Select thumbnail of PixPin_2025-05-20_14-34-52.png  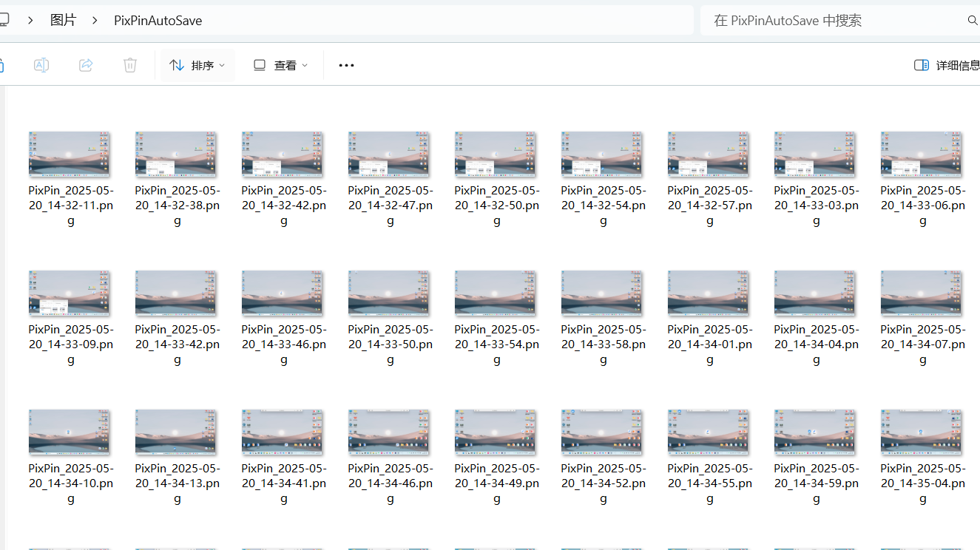pyautogui.click(x=602, y=432)
